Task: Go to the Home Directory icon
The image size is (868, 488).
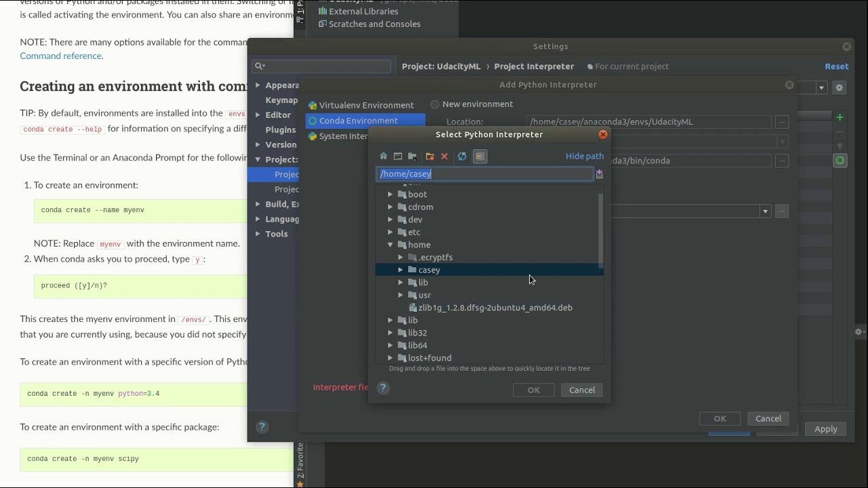Action: click(x=383, y=157)
